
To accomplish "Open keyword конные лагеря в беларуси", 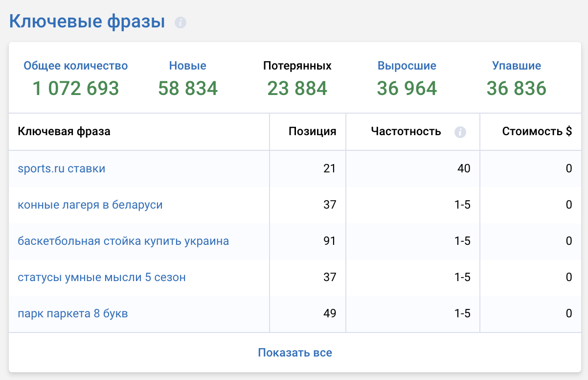I will tap(90, 205).
